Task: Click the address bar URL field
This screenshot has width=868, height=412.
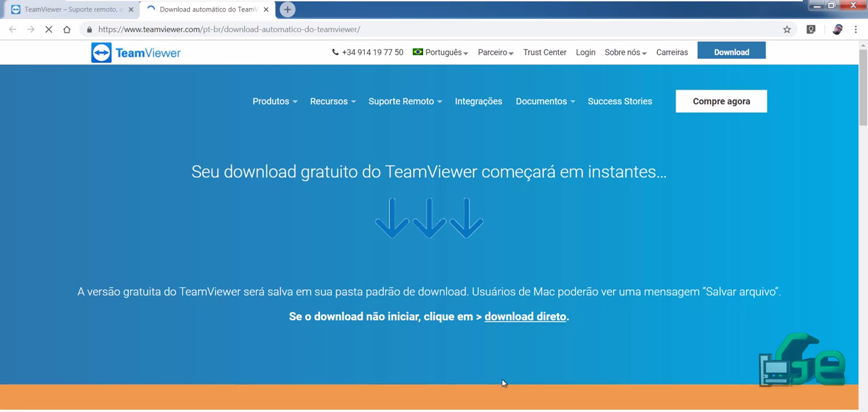Action: click(x=434, y=29)
